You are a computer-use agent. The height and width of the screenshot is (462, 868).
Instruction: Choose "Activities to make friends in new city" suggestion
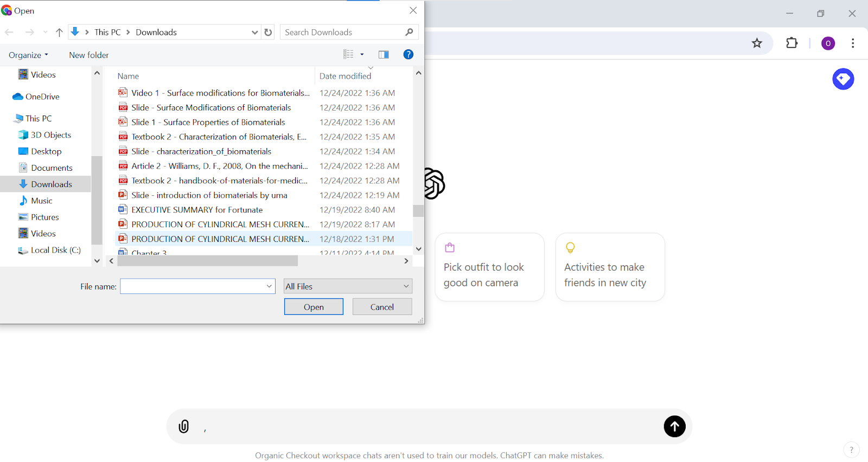click(610, 267)
